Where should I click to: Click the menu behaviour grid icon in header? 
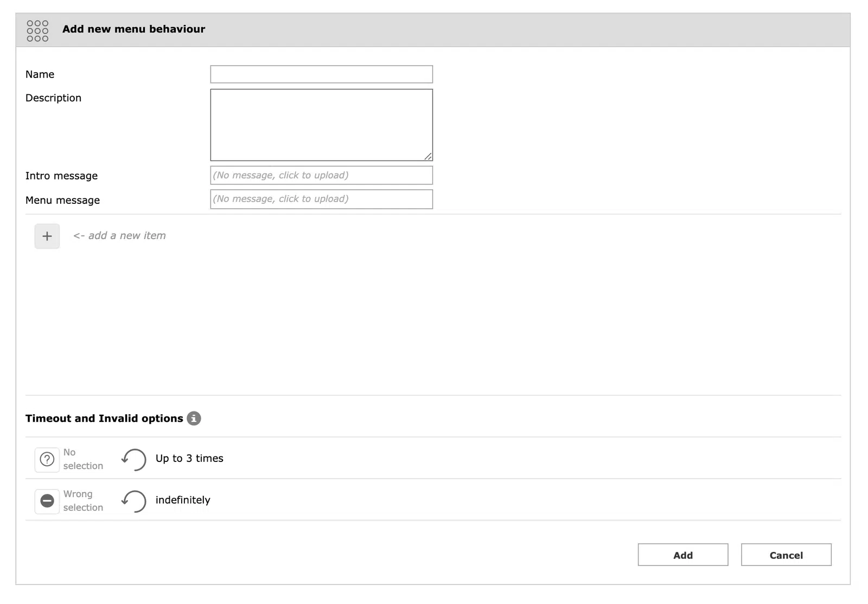(x=37, y=30)
